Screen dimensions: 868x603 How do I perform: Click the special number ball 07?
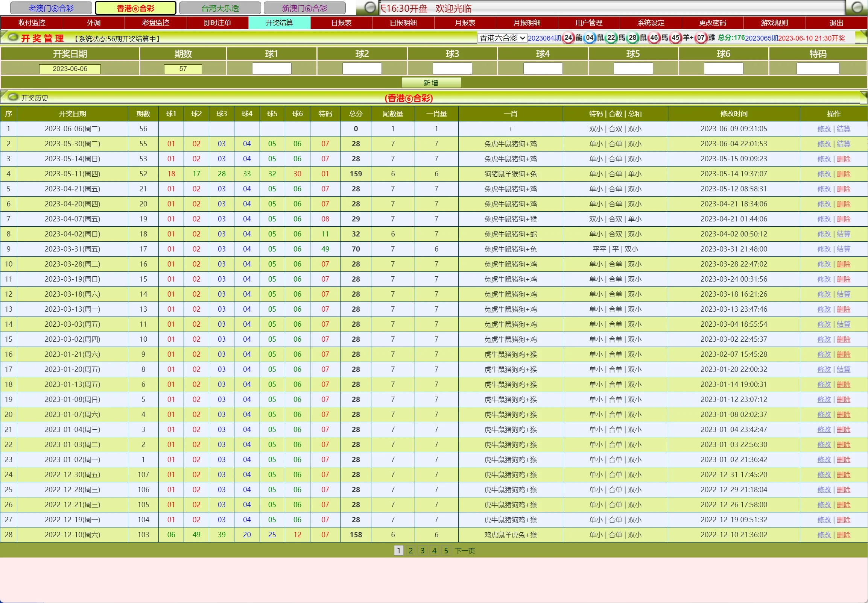(x=701, y=38)
